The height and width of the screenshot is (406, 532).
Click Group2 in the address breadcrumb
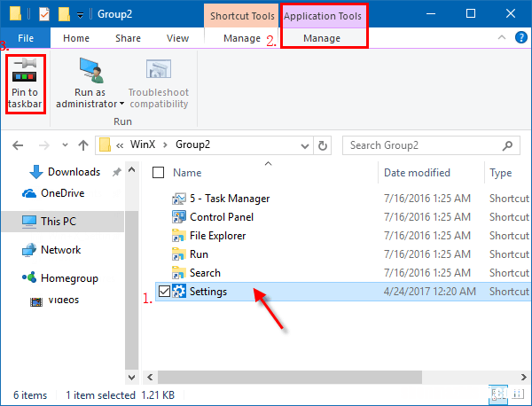point(192,144)
